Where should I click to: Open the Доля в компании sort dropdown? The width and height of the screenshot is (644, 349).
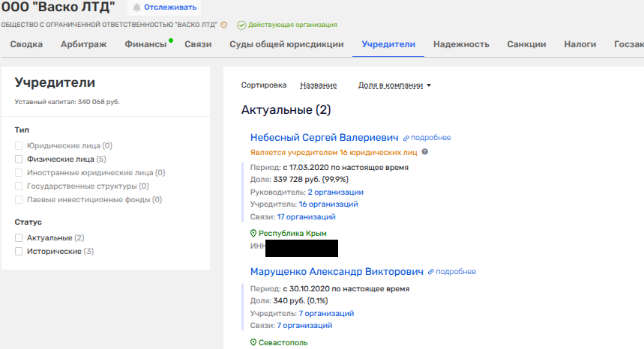(394, 85)
